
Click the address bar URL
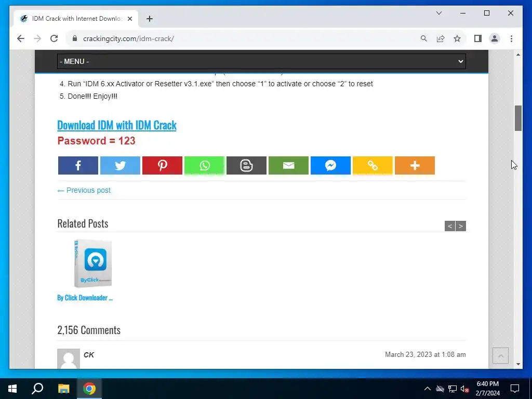129,38
